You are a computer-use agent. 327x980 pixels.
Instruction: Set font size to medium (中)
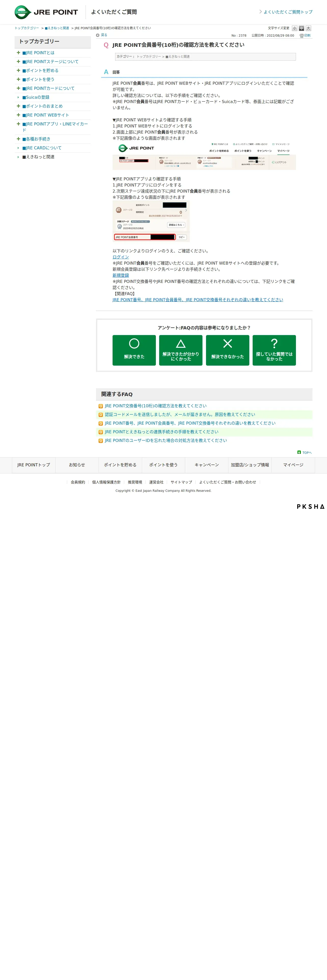pos(301,28)
